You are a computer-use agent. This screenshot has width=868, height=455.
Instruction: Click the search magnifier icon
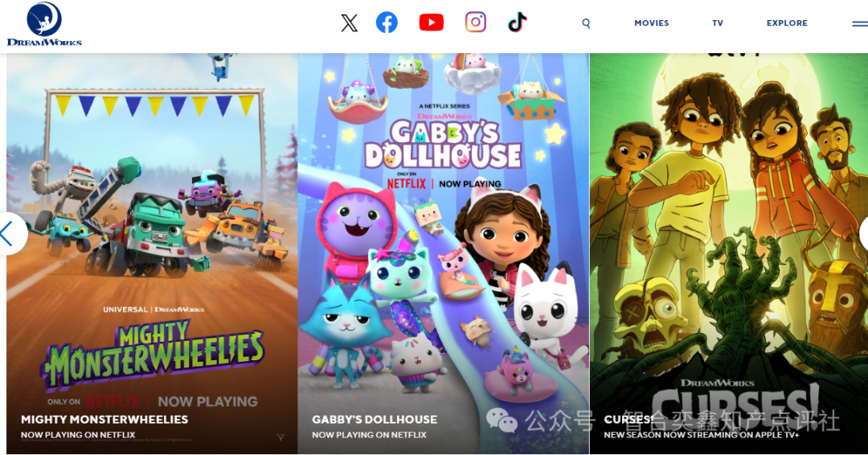tap(586, 23)
